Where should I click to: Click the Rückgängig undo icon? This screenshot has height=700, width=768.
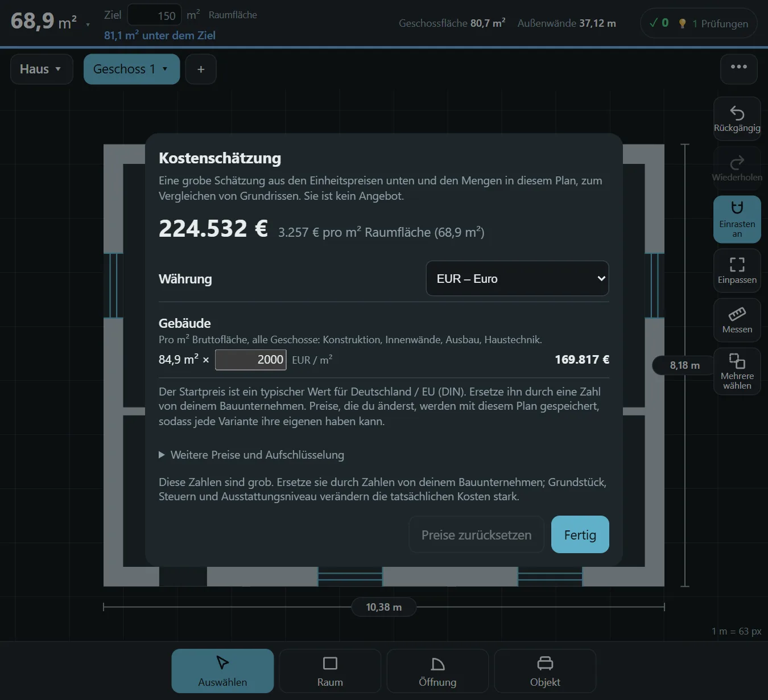(x=737, y=113)
